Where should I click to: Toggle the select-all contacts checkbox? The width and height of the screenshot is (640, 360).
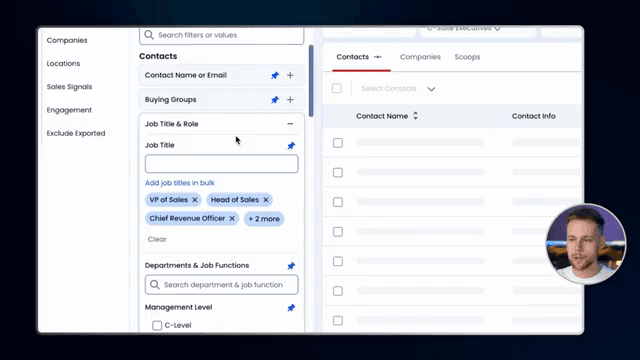337,88
